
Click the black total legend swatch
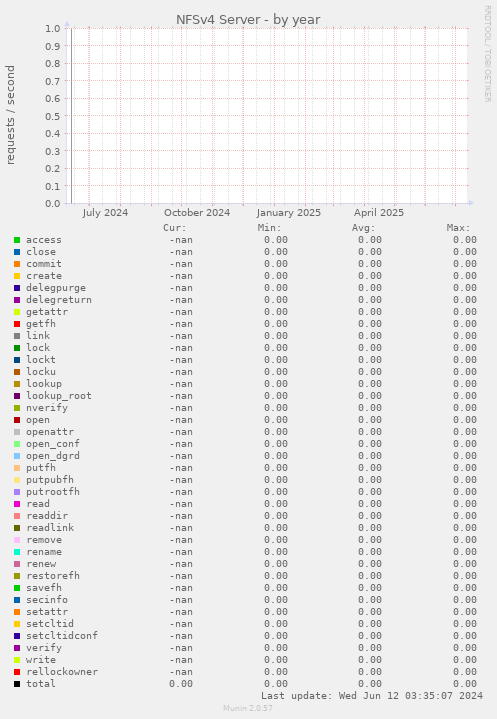[x=17, y=684]
